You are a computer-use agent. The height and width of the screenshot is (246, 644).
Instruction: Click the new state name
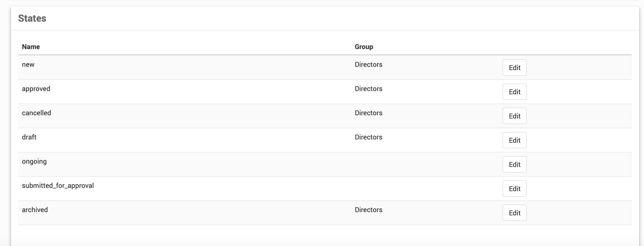pyautogui.click(x=28, y=65)
